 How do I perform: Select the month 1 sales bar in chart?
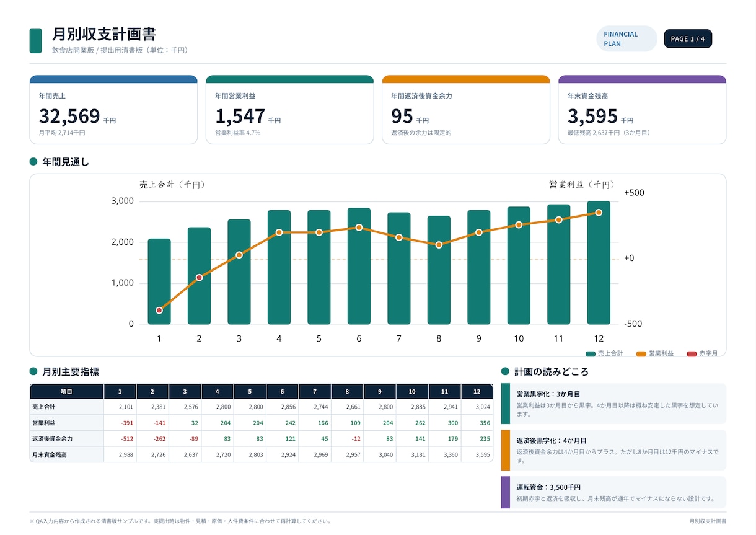tap(159, 281)
